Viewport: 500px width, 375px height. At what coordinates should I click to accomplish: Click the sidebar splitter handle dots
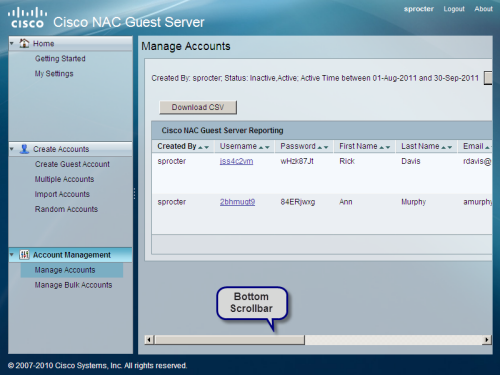click(x=134, y=194)
